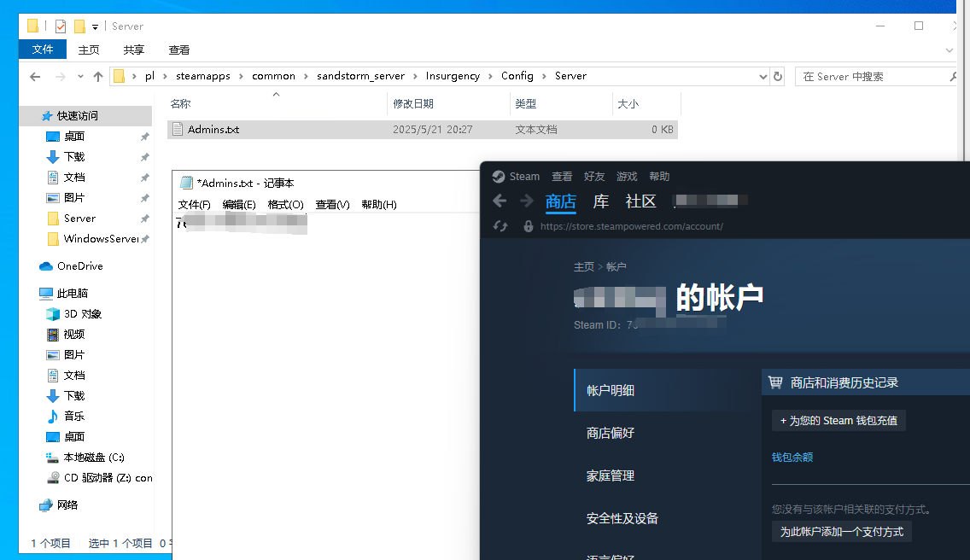Open the quick access toolbar customize dropdown
The height and width of the screenshot is (560, 970).
tap(96, 26)
